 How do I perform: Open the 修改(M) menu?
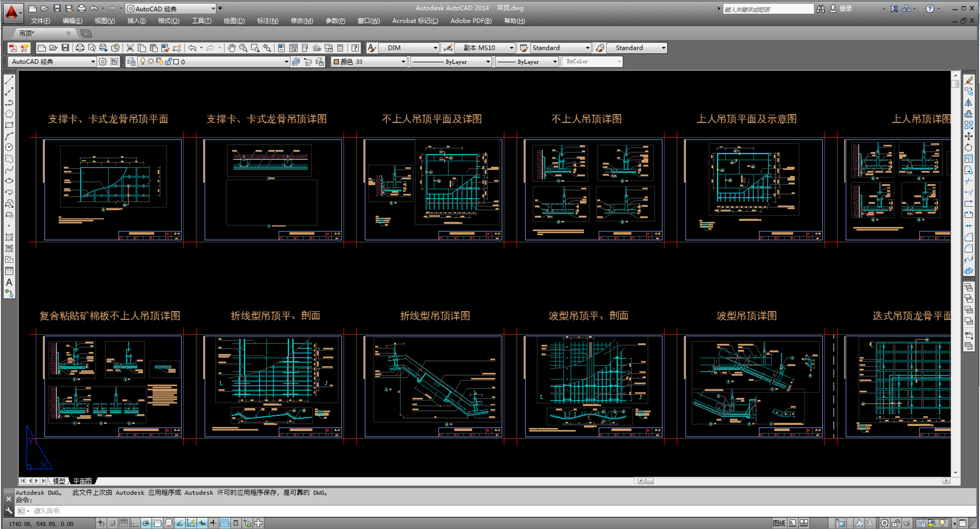301,21
